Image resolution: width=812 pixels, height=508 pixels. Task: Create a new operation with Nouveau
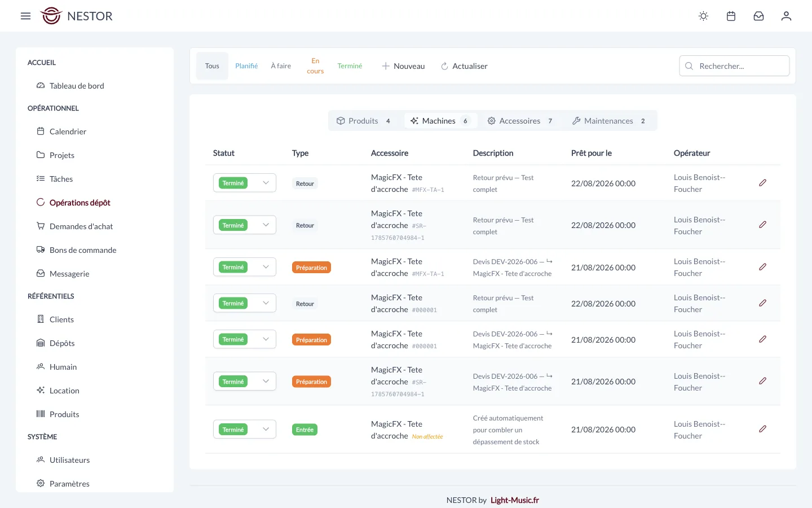tap(403, 66)
